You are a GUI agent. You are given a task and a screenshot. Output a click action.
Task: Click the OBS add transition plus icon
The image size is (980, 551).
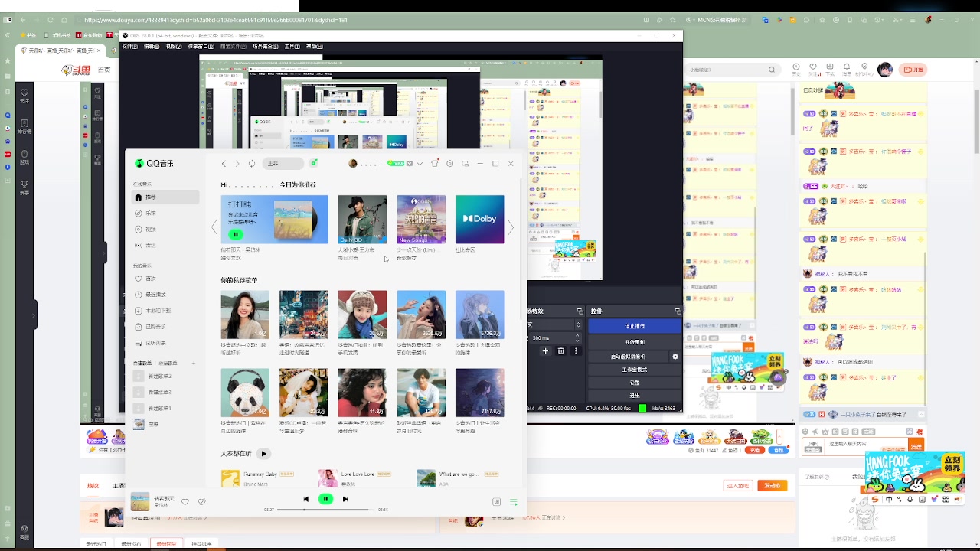click(546, 351)
